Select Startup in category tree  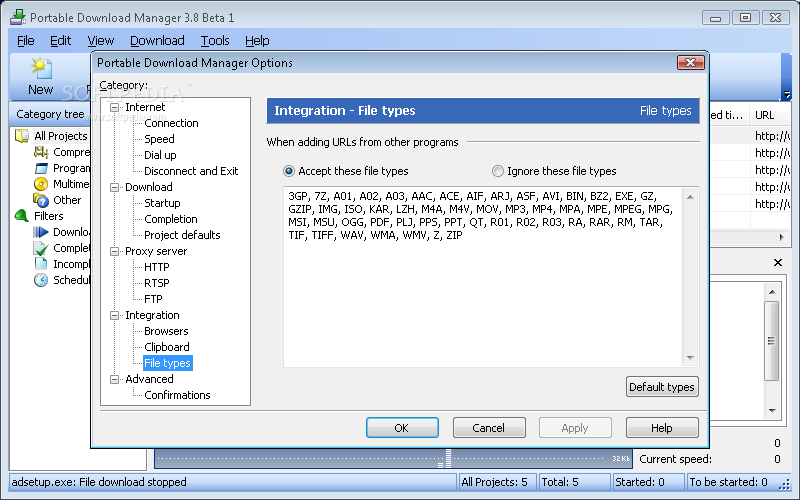pos(162,203)
